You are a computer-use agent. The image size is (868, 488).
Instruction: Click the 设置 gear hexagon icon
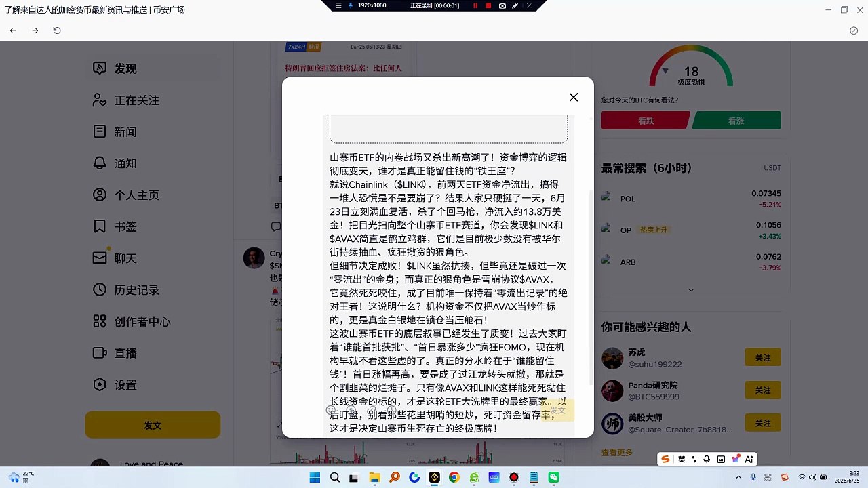tap(100, 385)
